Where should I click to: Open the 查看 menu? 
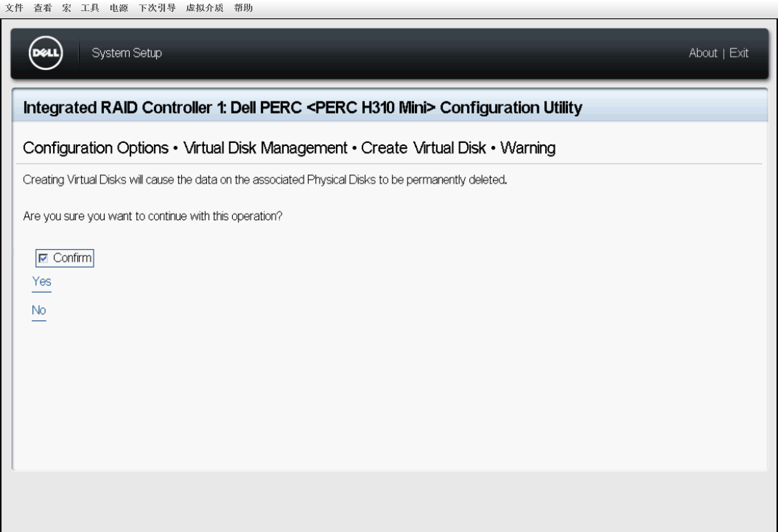(43, 8)
